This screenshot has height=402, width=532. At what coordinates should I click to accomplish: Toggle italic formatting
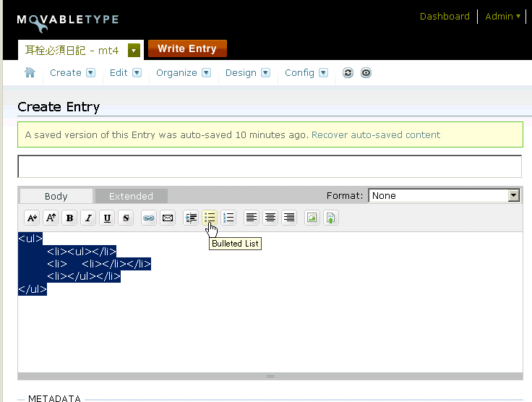coord(89,218)
